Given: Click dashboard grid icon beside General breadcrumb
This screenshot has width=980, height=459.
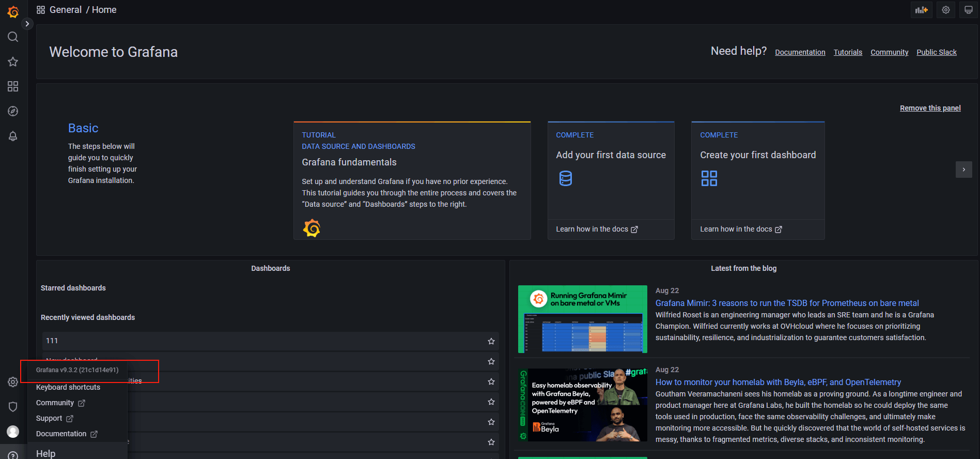Looking at the screenshot, I should (41, 10).
